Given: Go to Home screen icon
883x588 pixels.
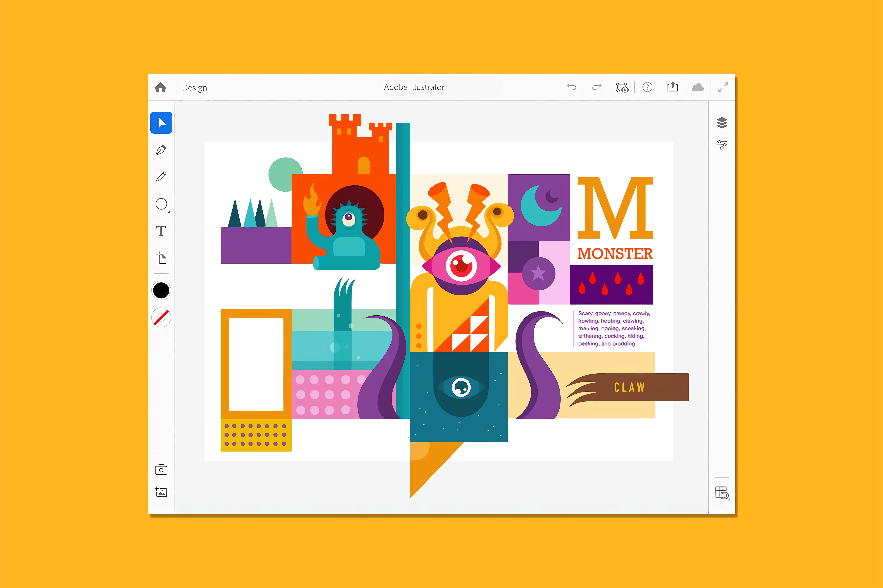Looking at the screenshot, I should (161, 87).
